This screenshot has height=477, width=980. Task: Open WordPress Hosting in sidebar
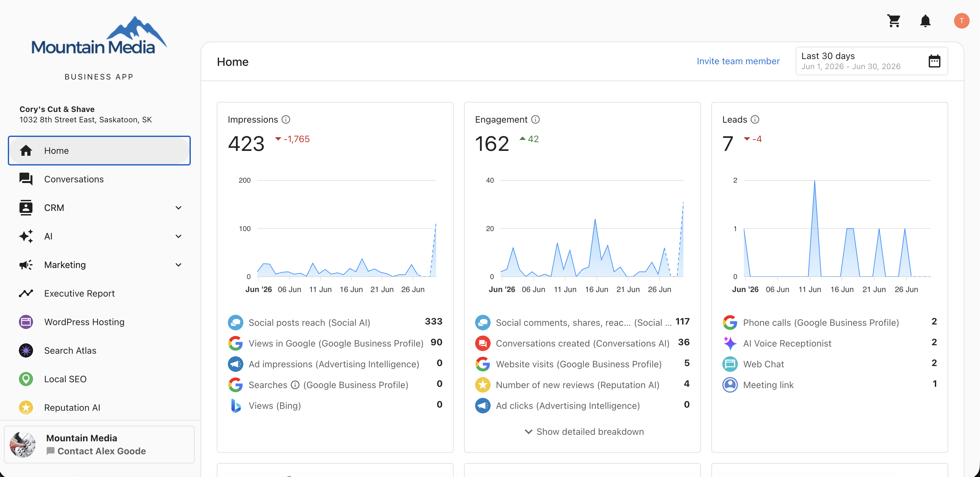[99, 322]
